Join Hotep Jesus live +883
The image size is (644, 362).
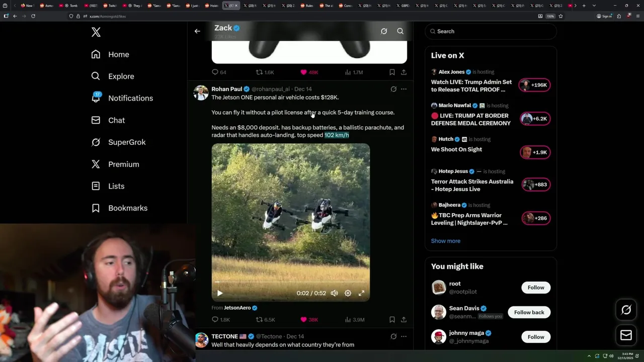tap(536, 185)
